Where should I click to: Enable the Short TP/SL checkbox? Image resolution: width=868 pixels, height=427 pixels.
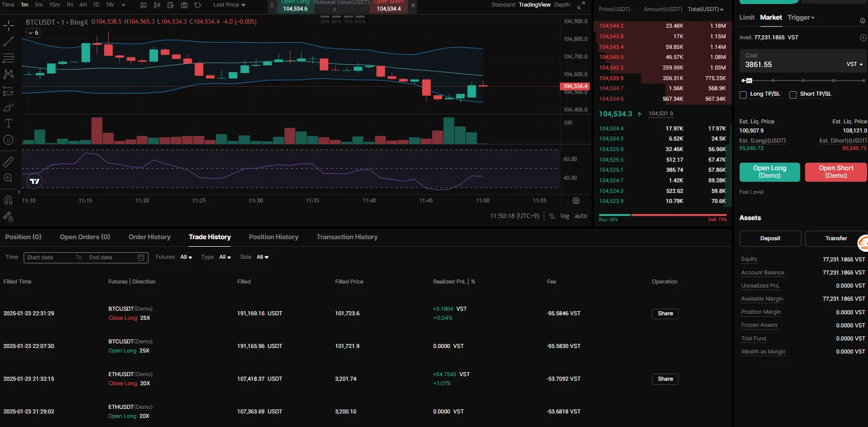[793, 95]
